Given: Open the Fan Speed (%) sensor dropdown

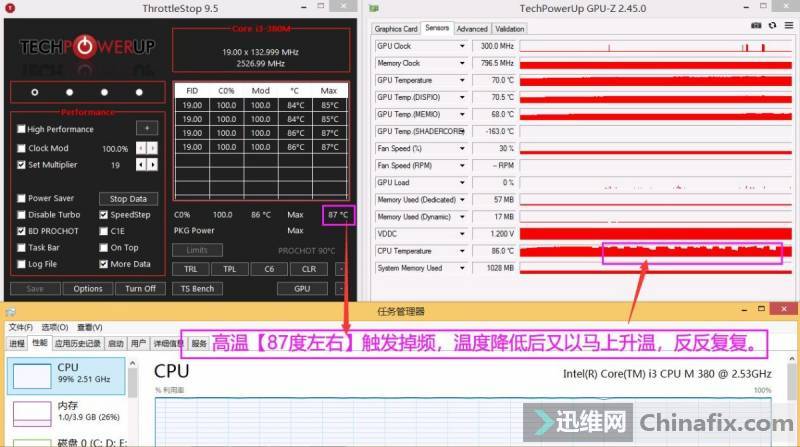Looking at the screenshot, I should coord(462,148).
